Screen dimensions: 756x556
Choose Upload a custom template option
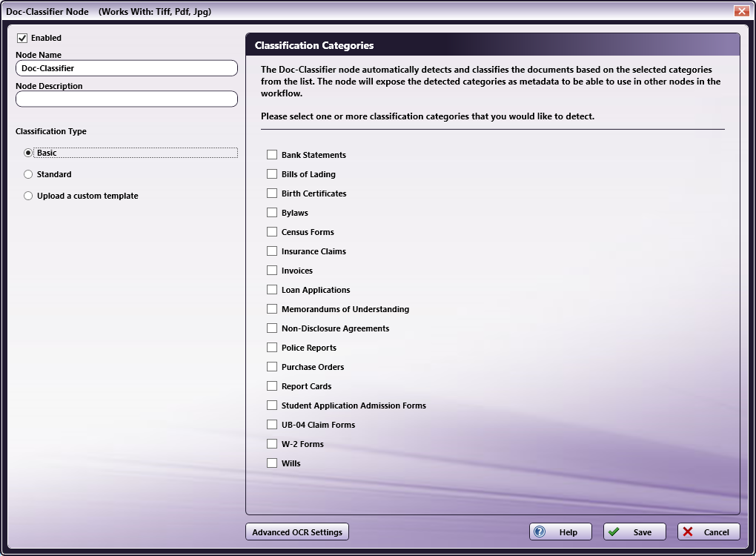pyautogui.click(x=28, y=196)
